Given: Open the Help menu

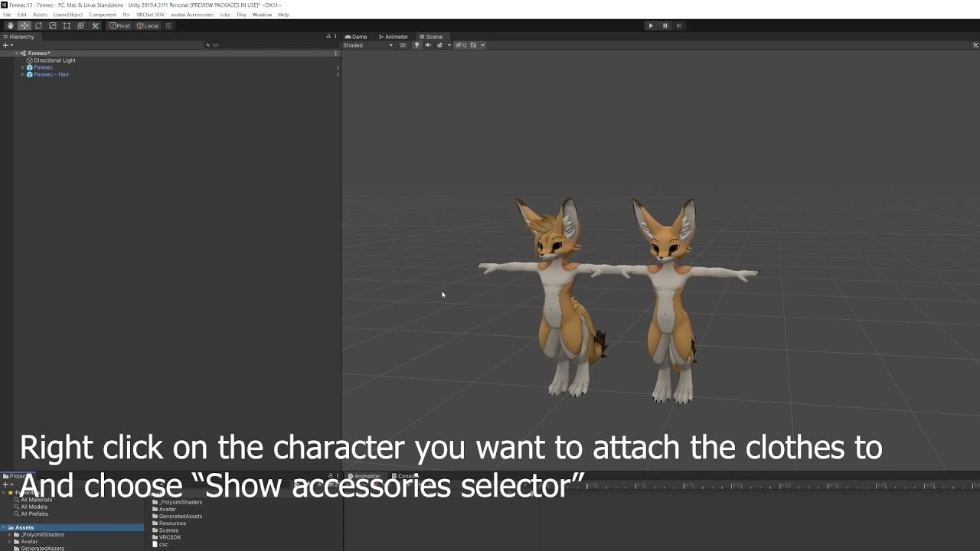Looking at the screenshot, I should coord(283,15).
